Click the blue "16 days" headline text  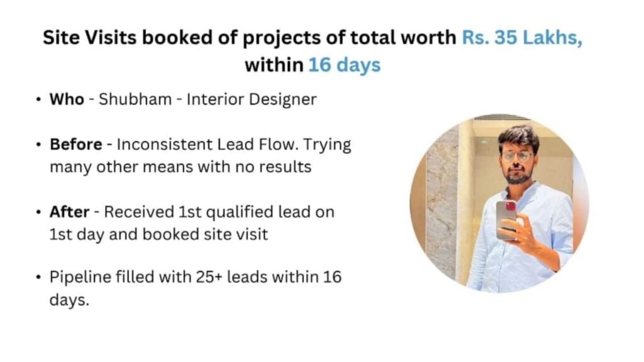pos(344,65)
